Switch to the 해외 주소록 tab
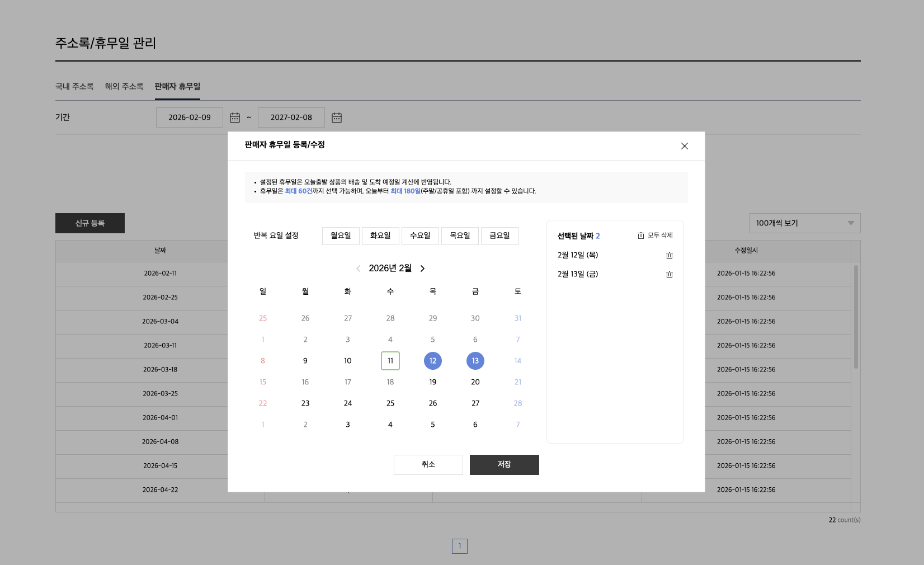This screenshot has width=924, height=565. (124, 87)
